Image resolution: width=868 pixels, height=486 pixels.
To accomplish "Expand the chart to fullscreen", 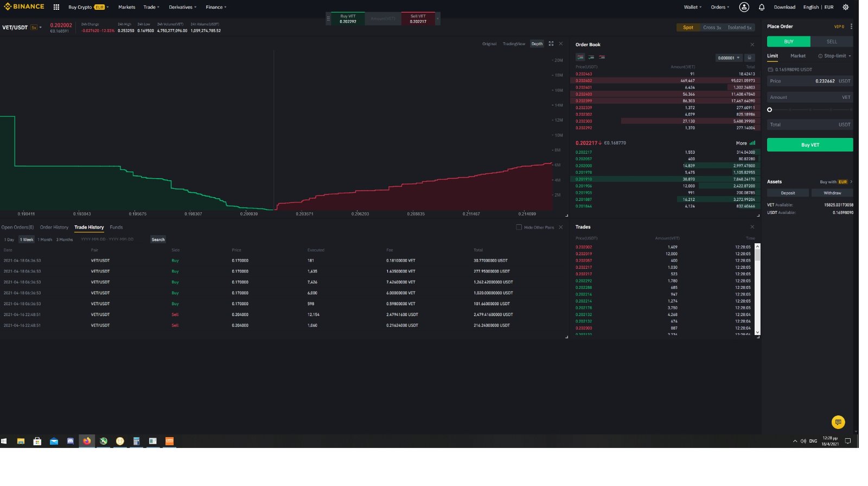I will [551, 43].
